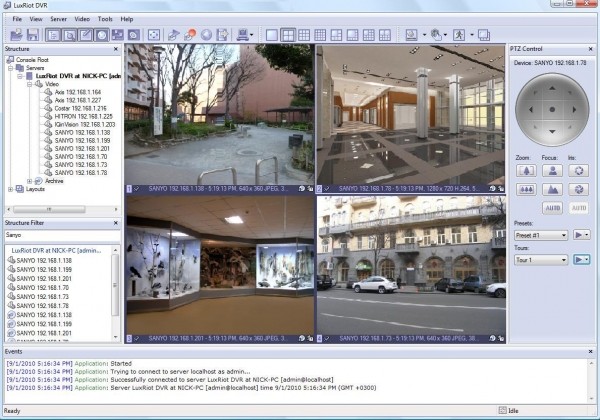Click the iris open button
600x420 pixels.
(579, 171)
